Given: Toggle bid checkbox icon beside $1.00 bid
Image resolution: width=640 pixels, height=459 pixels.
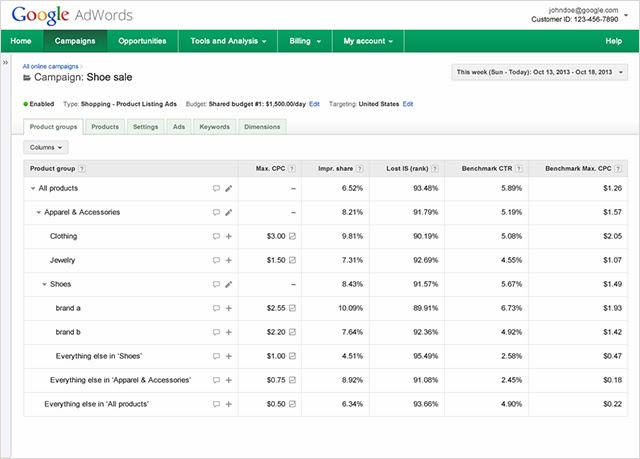Looking at the screenshot, I should [x=292, y=356].
